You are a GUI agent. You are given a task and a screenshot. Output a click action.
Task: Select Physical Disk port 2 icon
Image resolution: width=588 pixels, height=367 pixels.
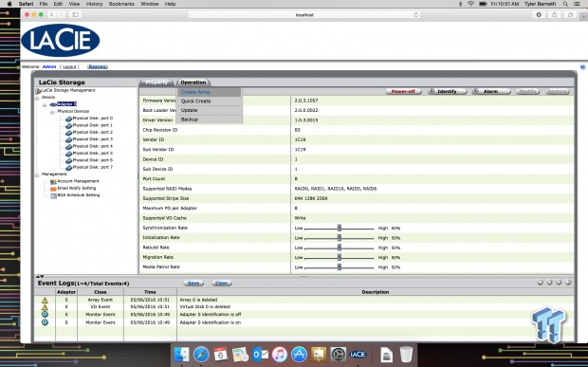point(68,133)
